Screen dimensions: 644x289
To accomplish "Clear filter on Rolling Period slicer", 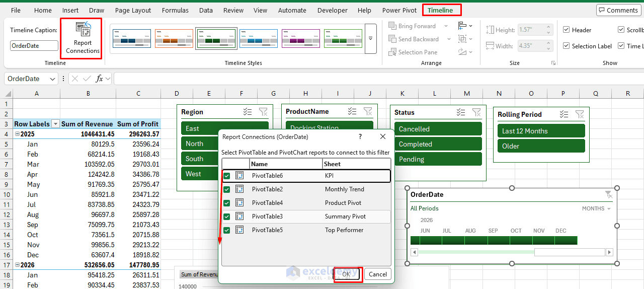I will [580, 114].
